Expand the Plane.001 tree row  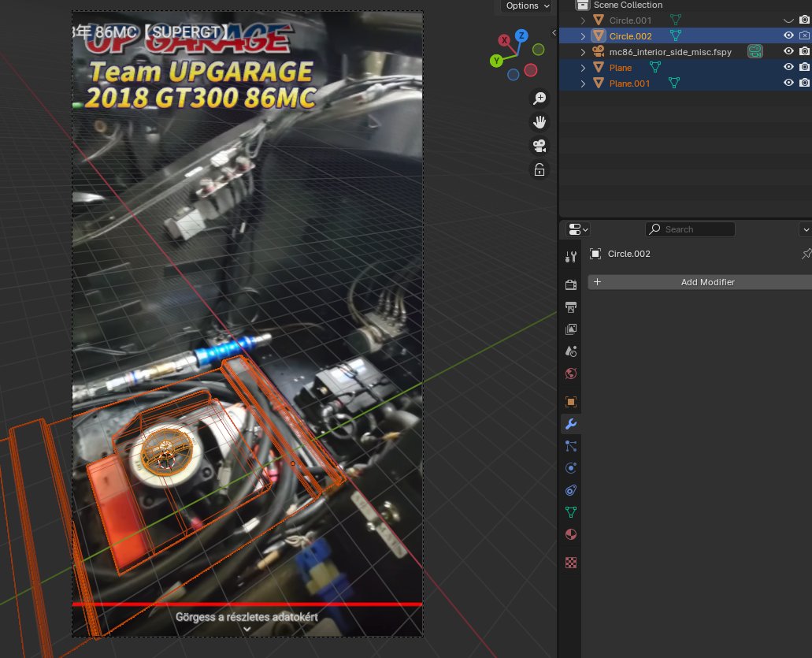(x=583, y=84)
